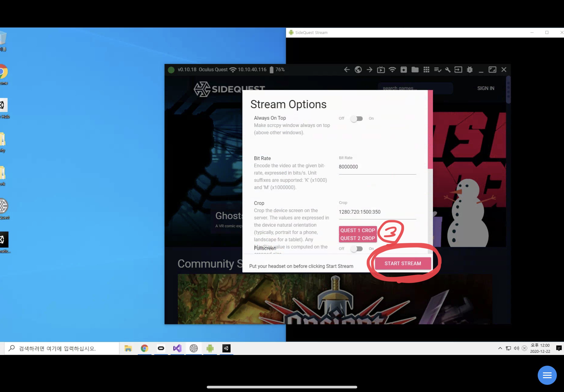Open the Community game banner thumbnail

click(335, 299)
